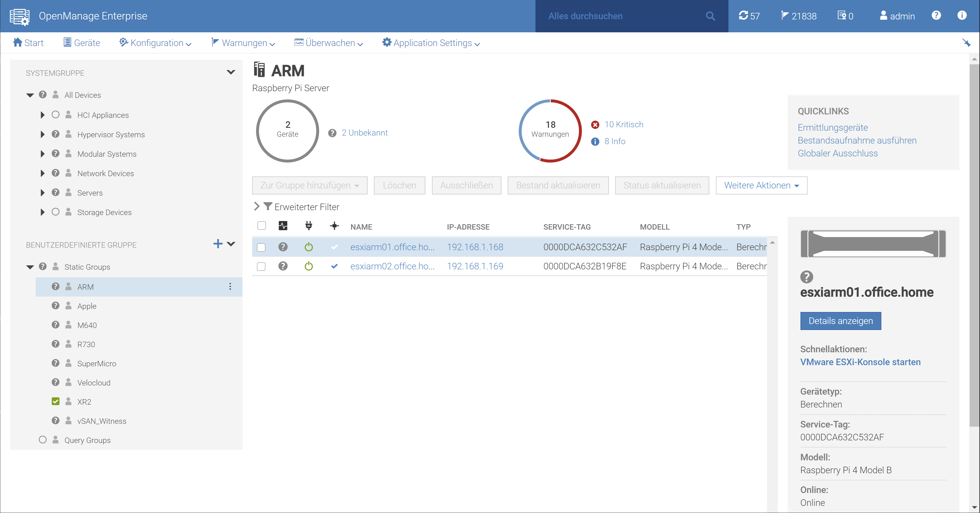Image resolution: width=980 pixels, height=513 pixels.
Task: Click the pin icon at right of navigation bar
Action: click(966, 43)
